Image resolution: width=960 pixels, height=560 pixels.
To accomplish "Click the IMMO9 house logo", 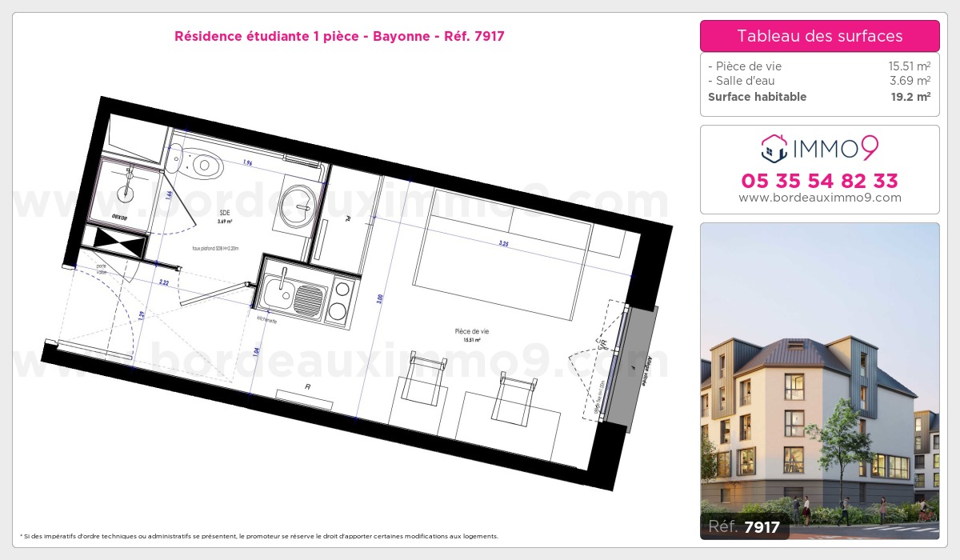I will pyautogui.click(x=774, y=149).
